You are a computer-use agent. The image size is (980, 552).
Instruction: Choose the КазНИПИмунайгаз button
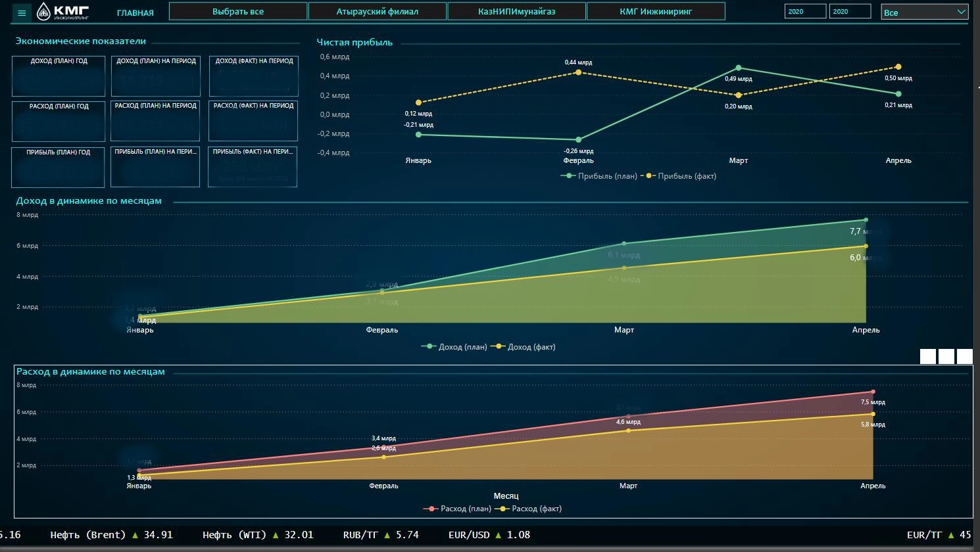(x=516, y=11)
